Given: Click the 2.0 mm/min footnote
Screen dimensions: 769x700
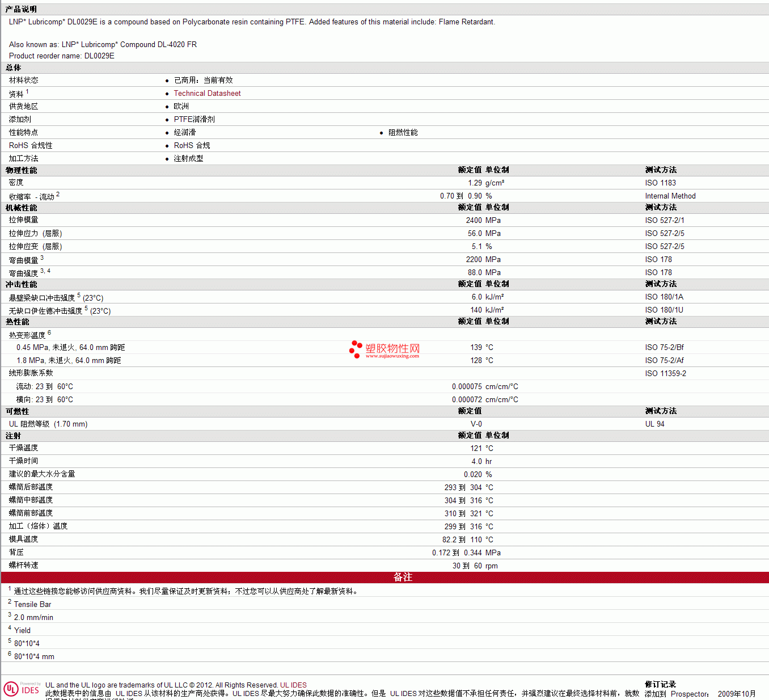Looking at the screenshot, I should point(33,618).
